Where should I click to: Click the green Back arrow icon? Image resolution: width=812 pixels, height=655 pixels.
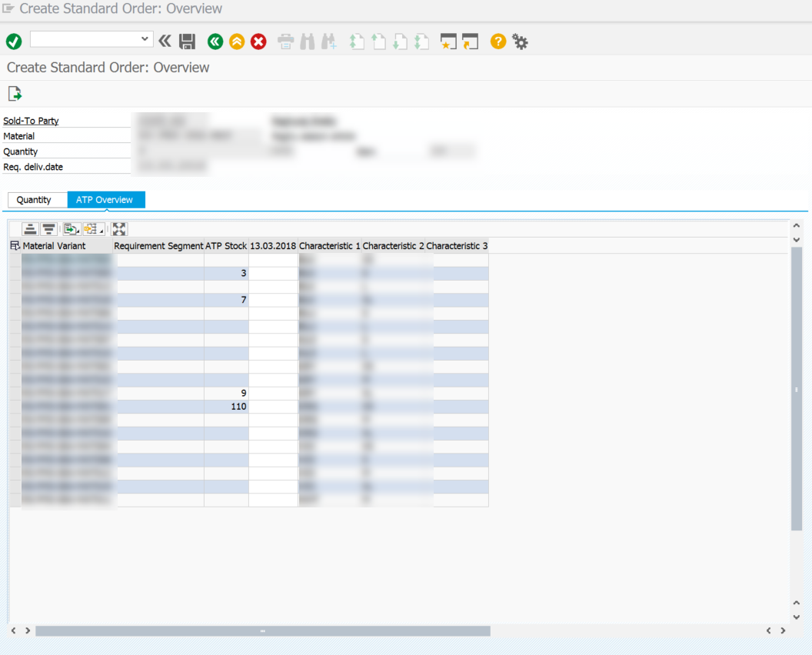point(215,42)
